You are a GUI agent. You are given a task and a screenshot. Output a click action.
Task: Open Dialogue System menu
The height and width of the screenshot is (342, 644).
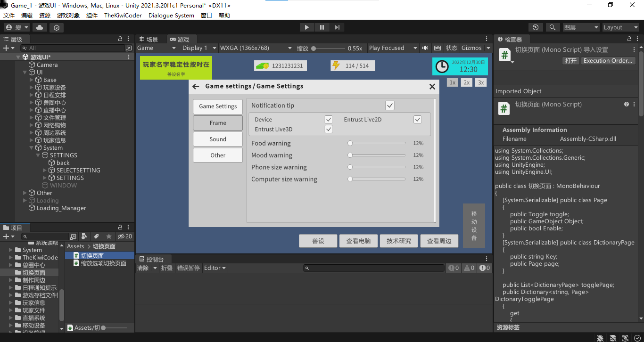171,15
